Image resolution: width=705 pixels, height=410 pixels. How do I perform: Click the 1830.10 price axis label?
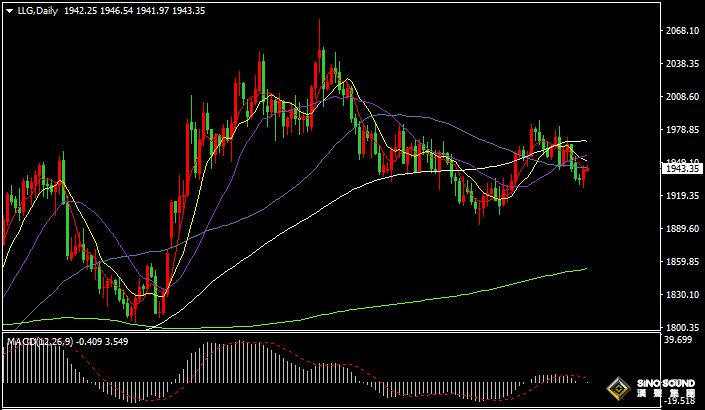(682, 295)
